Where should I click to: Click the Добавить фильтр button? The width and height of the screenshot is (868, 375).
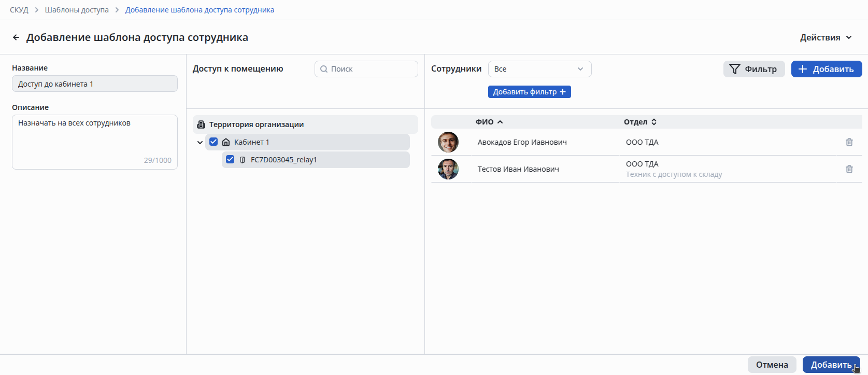tap(529, 92)
